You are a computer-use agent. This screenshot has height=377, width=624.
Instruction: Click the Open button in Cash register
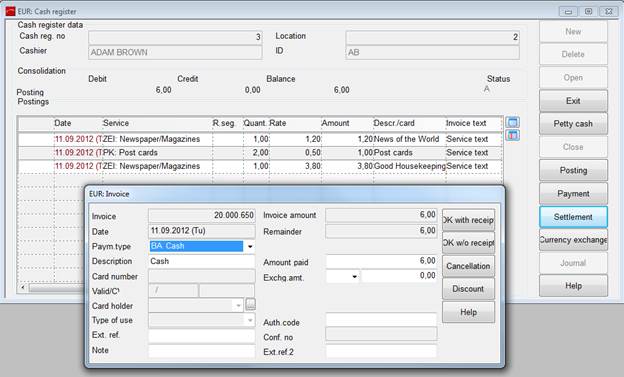click(x=573, y=78)
